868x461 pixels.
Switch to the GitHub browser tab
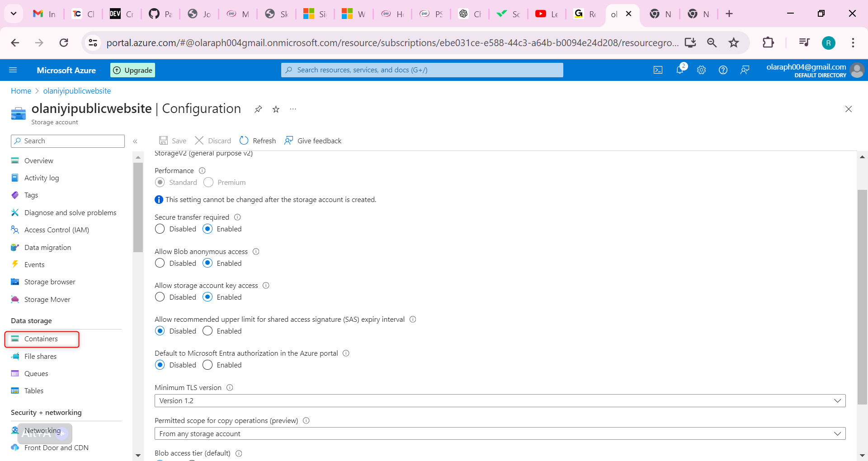click(160, 14)
